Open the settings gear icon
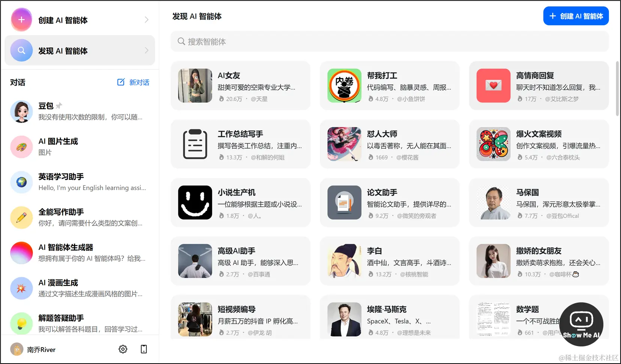Screen dimensions: 621x364 [x=123, y=349]
